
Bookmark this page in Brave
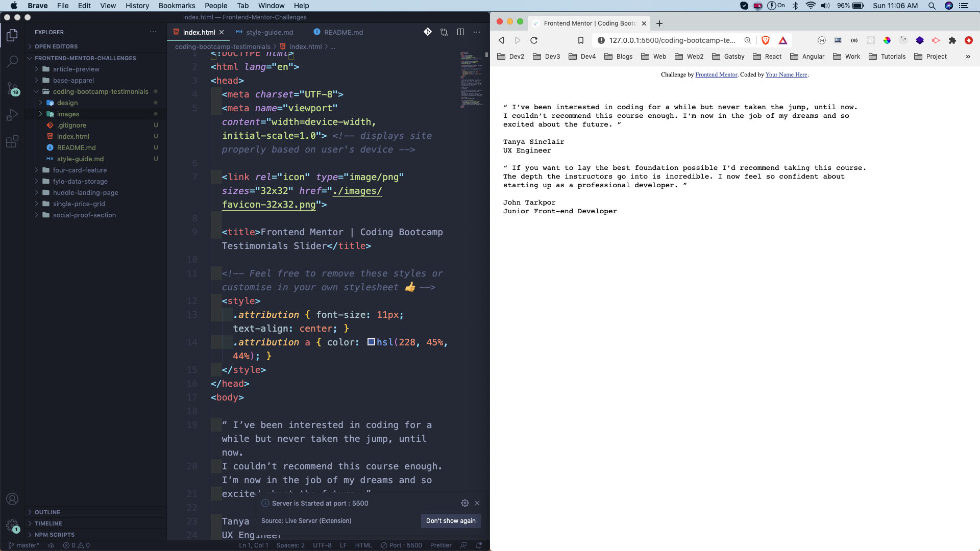580,40
